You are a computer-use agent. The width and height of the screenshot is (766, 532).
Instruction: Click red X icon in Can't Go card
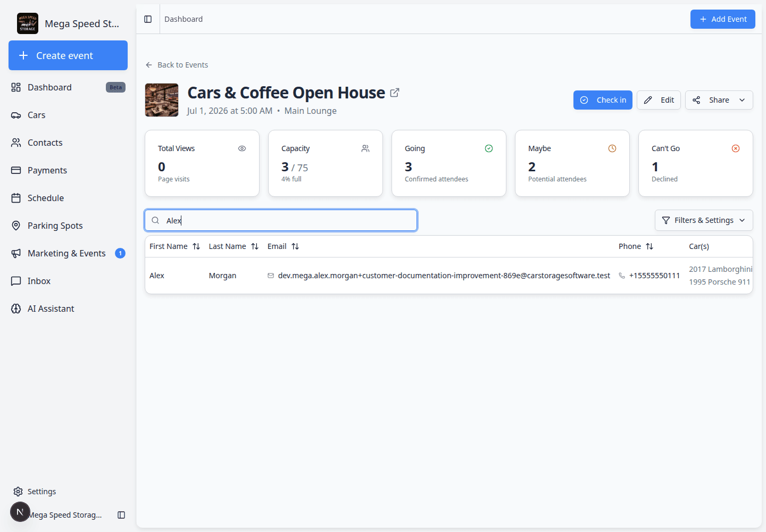click(x=736, y=148)
